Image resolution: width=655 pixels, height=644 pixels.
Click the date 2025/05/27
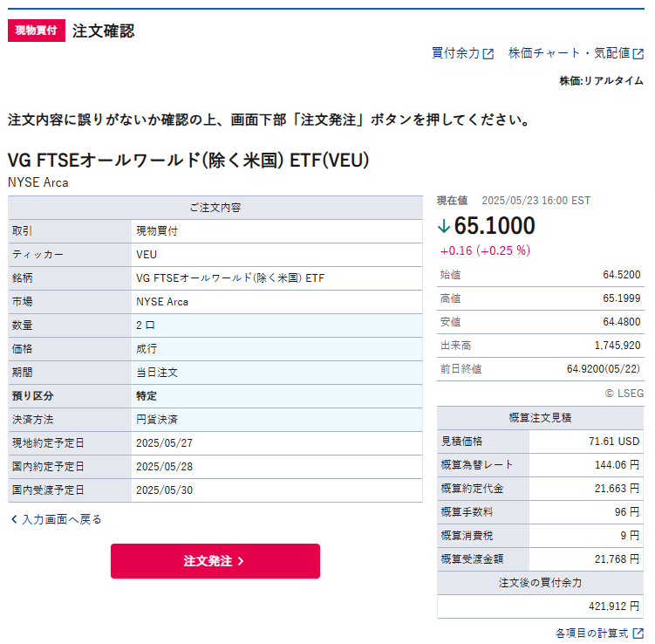click(x=165, y=443)
